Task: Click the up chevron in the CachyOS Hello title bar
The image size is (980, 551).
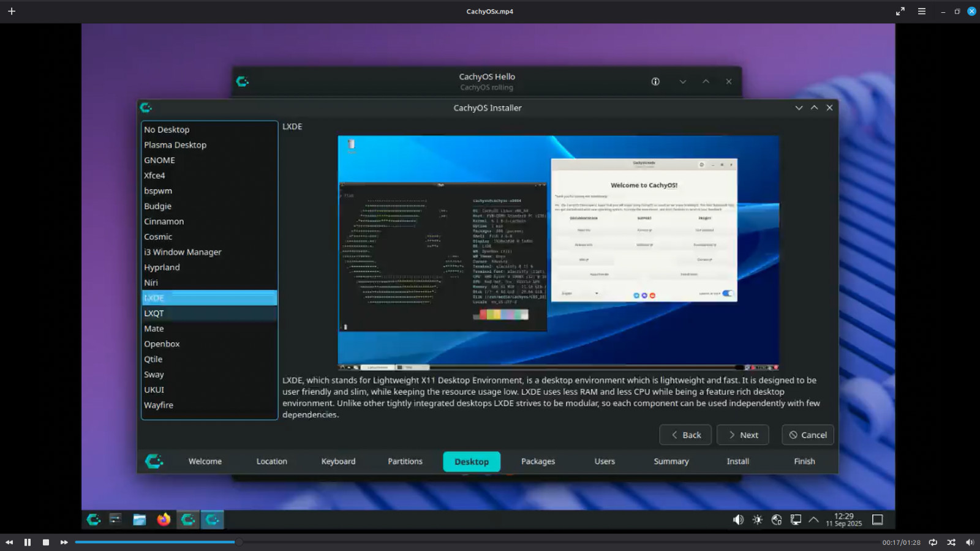Action: click(x=706, y=81)
